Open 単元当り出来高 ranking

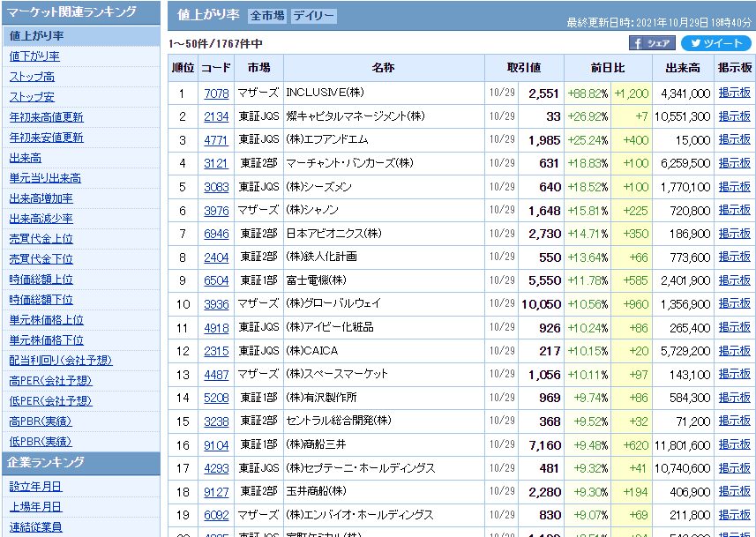(45, 178)
